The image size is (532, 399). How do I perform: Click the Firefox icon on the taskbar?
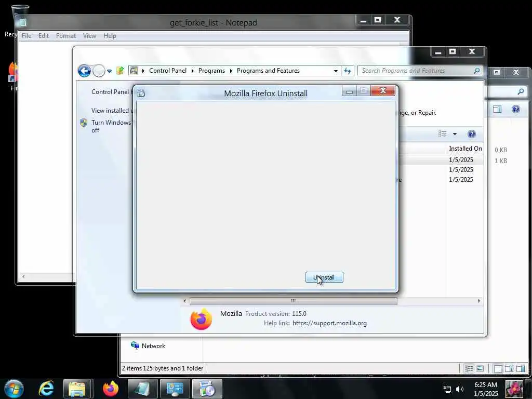tap(110, 389)
